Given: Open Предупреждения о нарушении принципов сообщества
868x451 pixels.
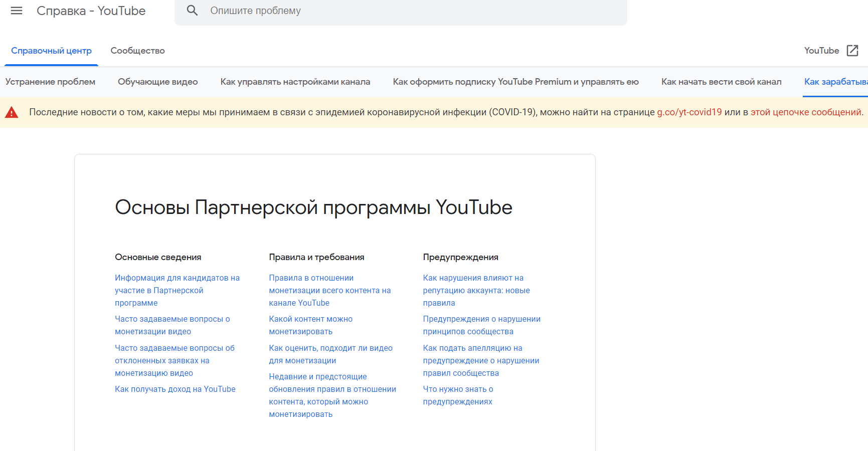Looking at the screenshot, I should coord(481,325).
